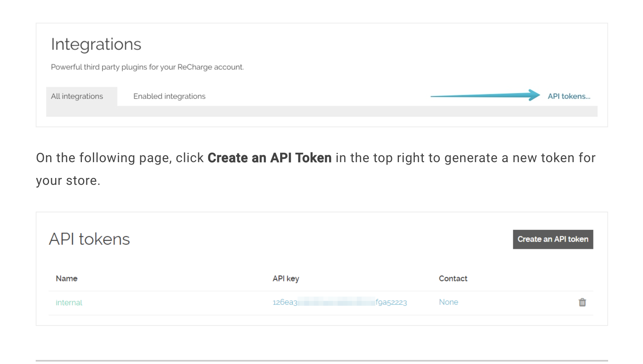The width and height of the screenshot is (643, 364).
Task: Click the API key column header
Action: 286,279
